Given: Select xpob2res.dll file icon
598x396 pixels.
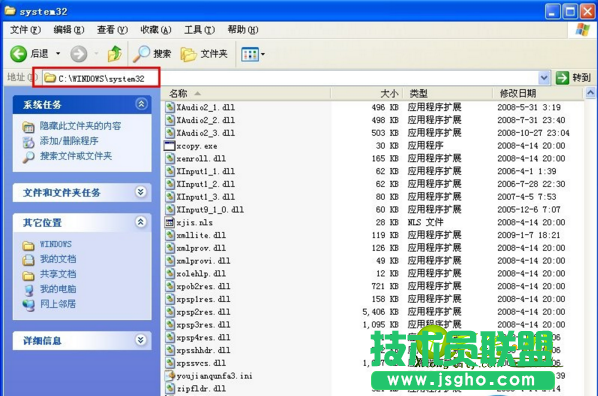Looking at the screenshot, I should pyautogui.click(x=170, y=286).
